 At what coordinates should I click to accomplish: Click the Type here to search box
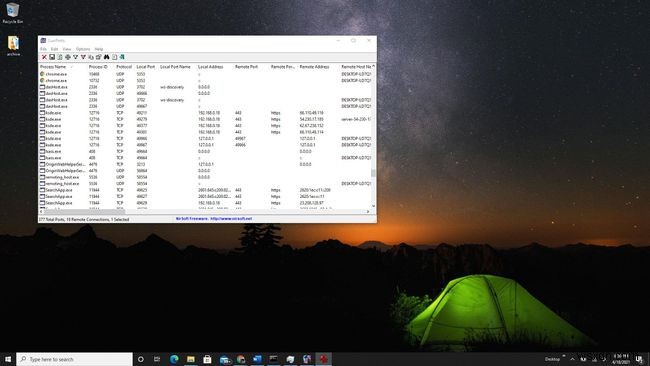75,359
